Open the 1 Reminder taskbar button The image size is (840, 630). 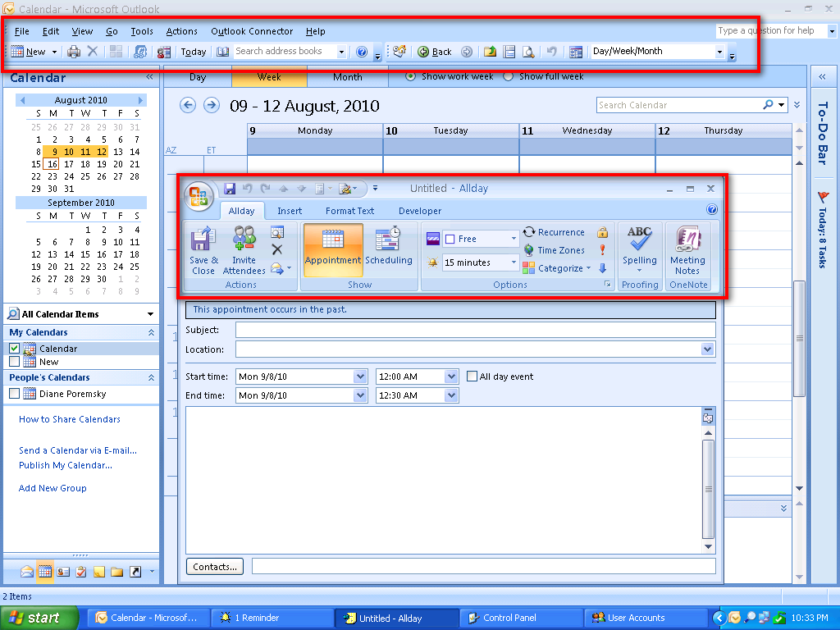pyautogui.click(x=272, y=618)
